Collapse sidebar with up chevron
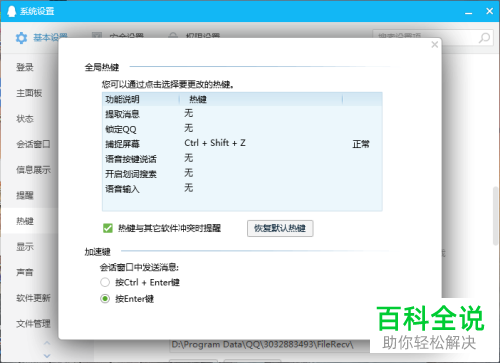 [x=47, y=343]
